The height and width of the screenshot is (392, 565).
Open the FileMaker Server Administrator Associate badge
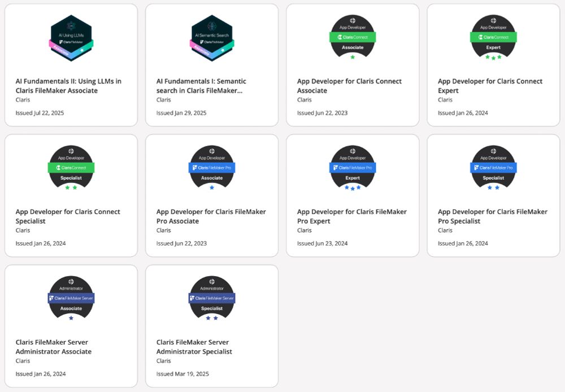tap(71, 298)
